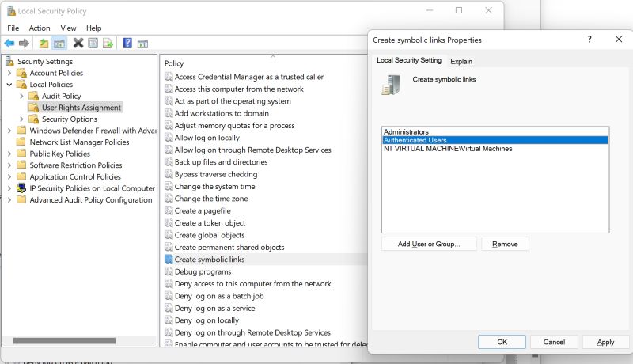This screenshot has height=364, width=633.
Task: Click the Network List Manager Policies folder icon
Action: 21,142
